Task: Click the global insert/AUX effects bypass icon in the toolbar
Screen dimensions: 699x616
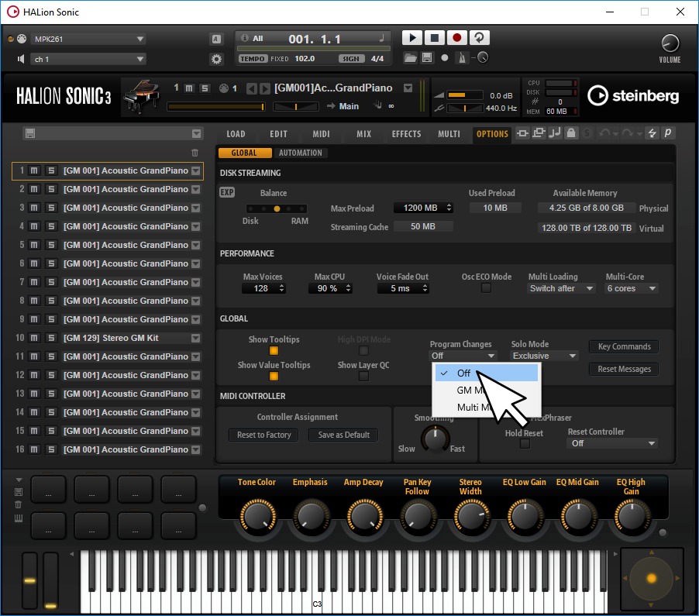Action: [522, 132]
